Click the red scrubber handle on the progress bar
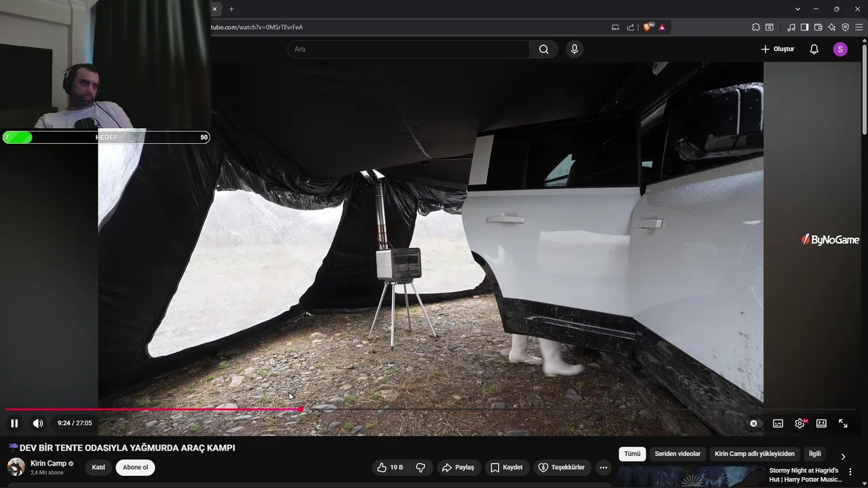Image resolution: width=868 pixels, height=488 pixels. click(300, 409)
